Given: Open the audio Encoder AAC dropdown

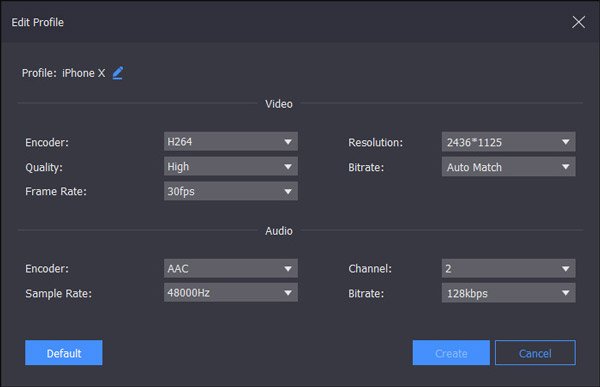Looking at the screenshot, I should point(231,268).
